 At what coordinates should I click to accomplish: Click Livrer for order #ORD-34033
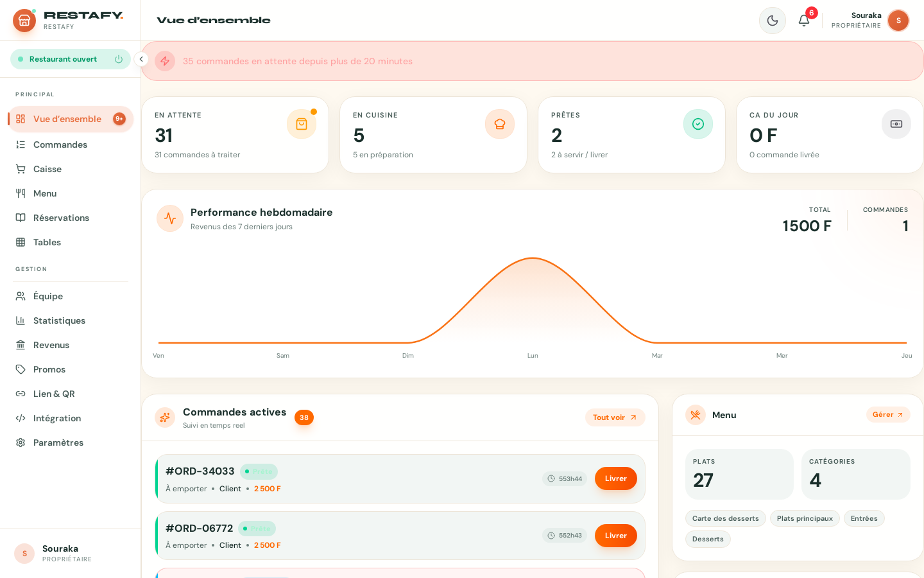pyautogui.click(x=616, y=478)
